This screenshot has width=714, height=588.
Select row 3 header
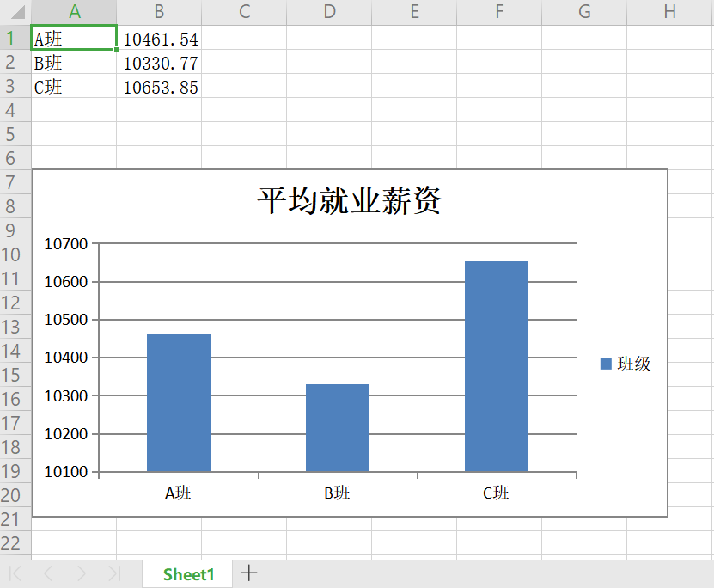click(9, 86)
